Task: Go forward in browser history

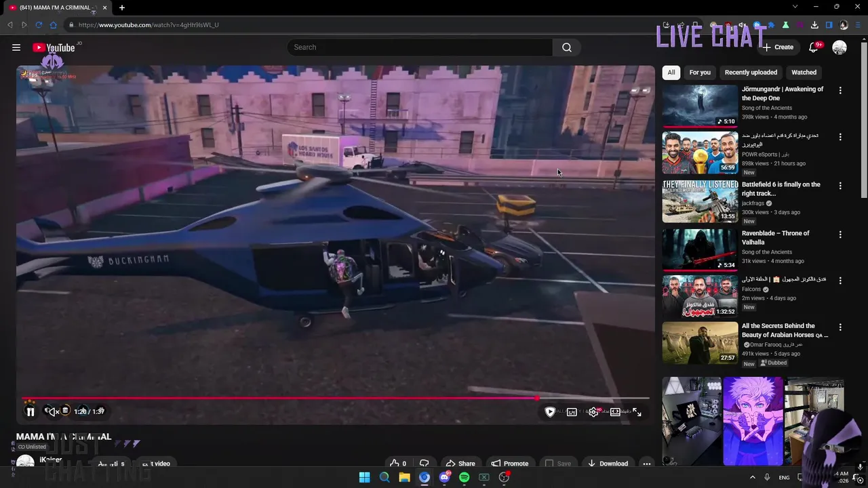Action: click(x=24, y=25)
